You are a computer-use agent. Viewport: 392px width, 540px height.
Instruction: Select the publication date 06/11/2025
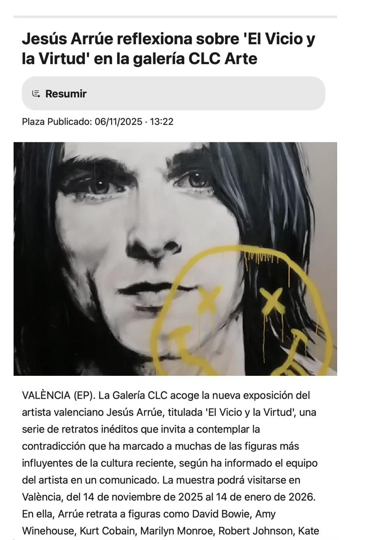pos(118,121)
